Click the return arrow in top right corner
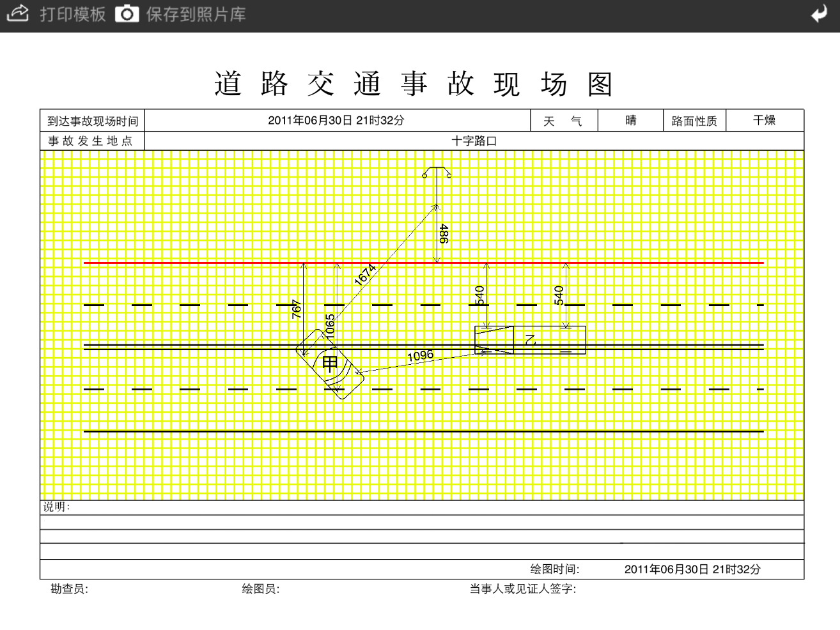This screenshot has width=840, height=630. [820, 13]
